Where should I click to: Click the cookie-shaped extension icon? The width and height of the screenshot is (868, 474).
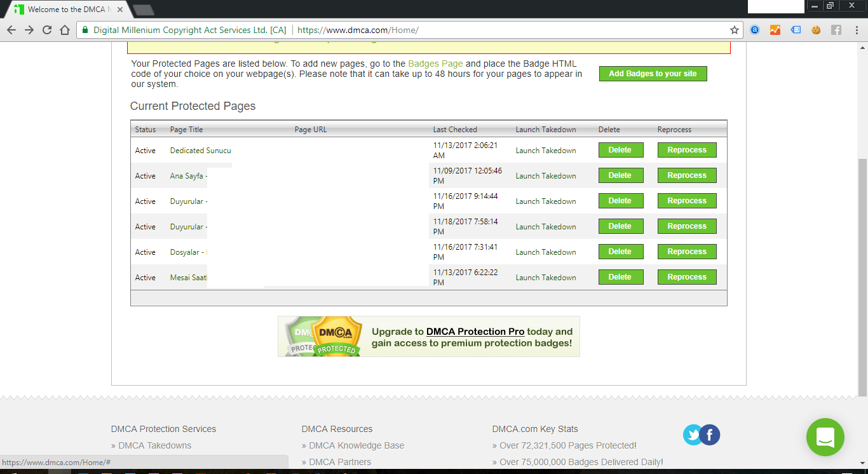(x=816, y=29)
